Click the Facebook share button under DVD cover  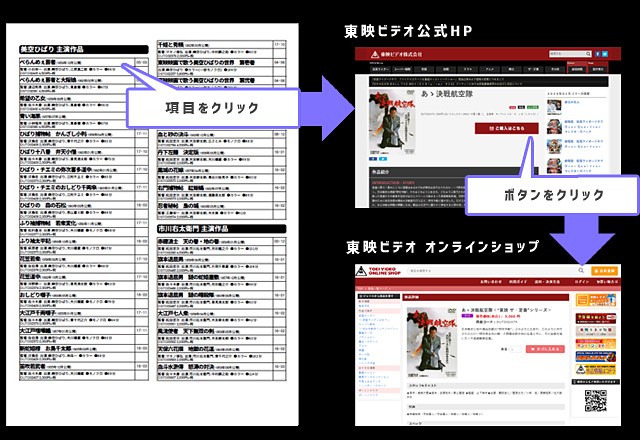[x=373, y=159]
